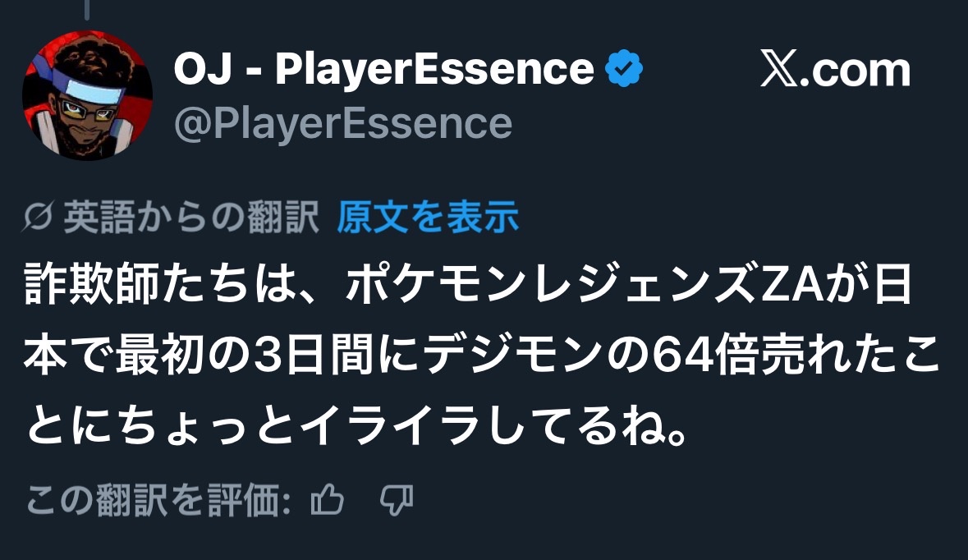This screenshot has width=968, height=560.
Task: Show original text via 原文を表示
Action: (x=428, y=218)
